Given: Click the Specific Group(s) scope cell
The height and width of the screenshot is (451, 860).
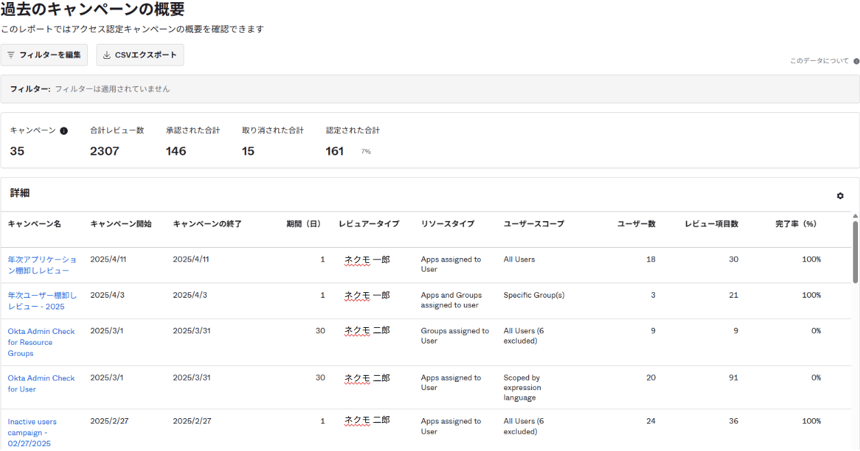Looking at the screenshot, I should pos(534,295).
